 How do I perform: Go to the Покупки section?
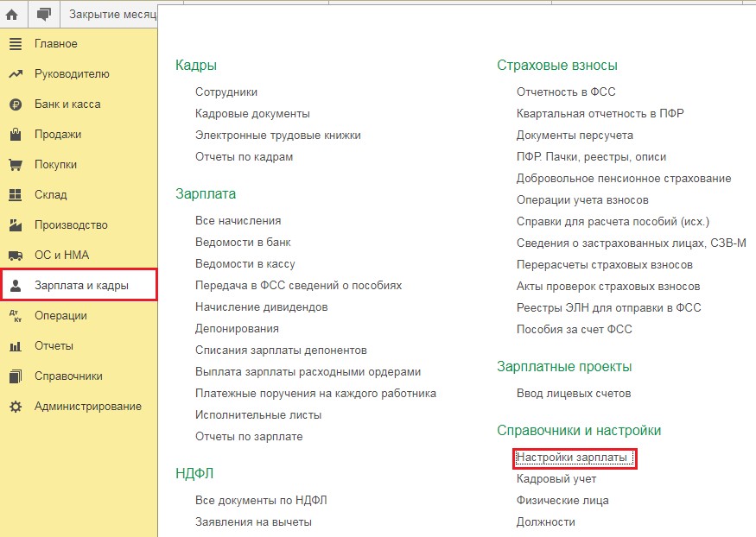tap(55, 165)
